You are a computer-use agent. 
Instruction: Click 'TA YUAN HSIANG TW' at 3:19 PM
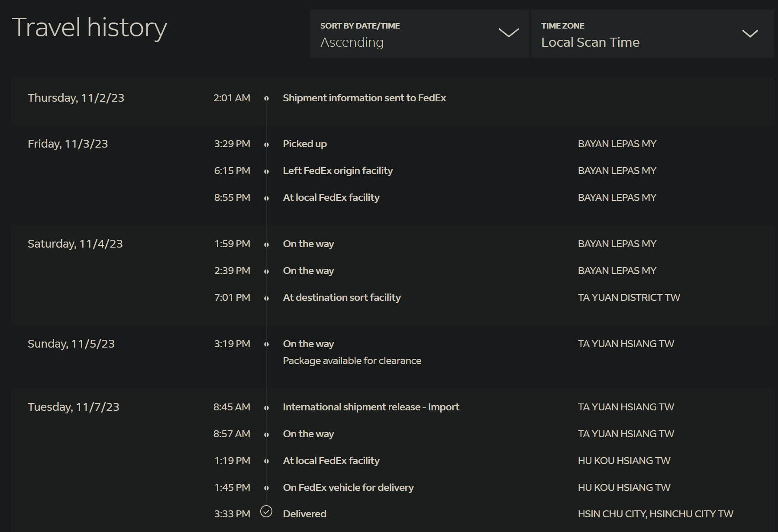click(626, 344)
